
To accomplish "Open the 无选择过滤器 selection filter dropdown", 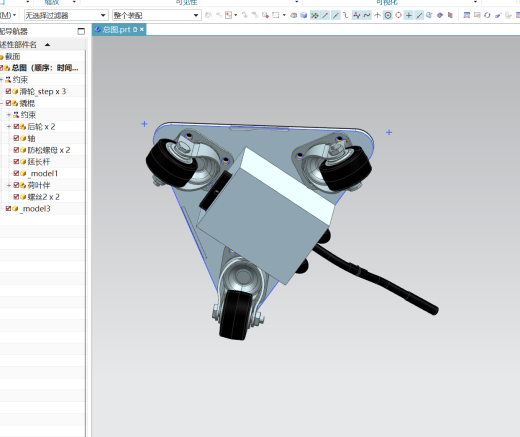I will tap(66, 15).
